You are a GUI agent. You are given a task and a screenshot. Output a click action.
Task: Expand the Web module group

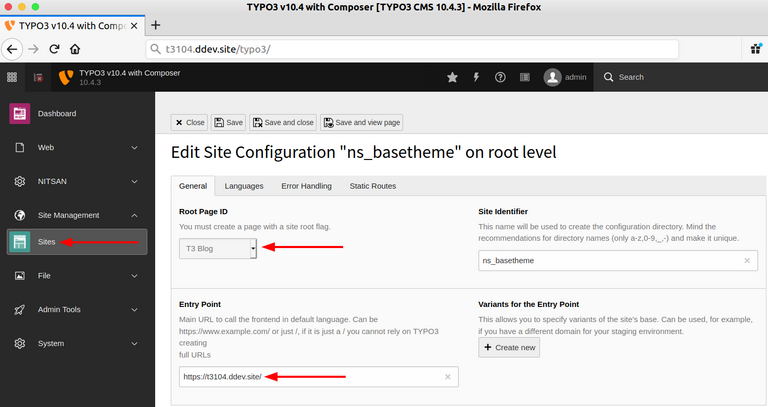[x=134, y=147]
